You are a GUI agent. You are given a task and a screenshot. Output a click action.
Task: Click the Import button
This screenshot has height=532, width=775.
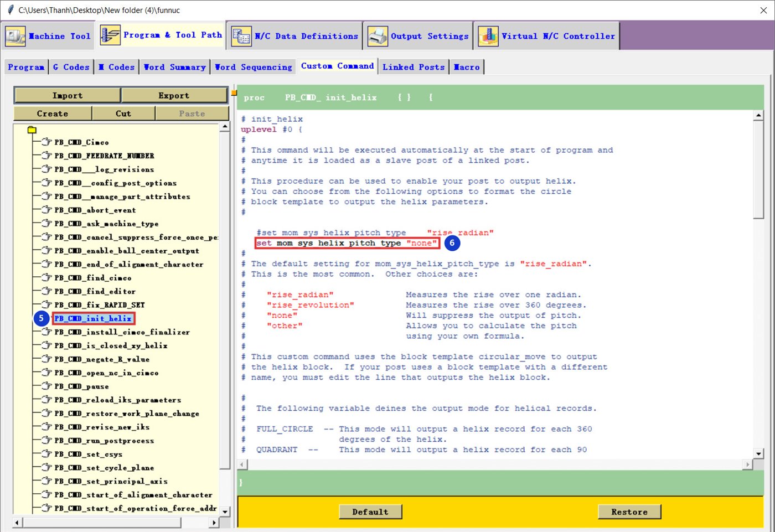68,95
